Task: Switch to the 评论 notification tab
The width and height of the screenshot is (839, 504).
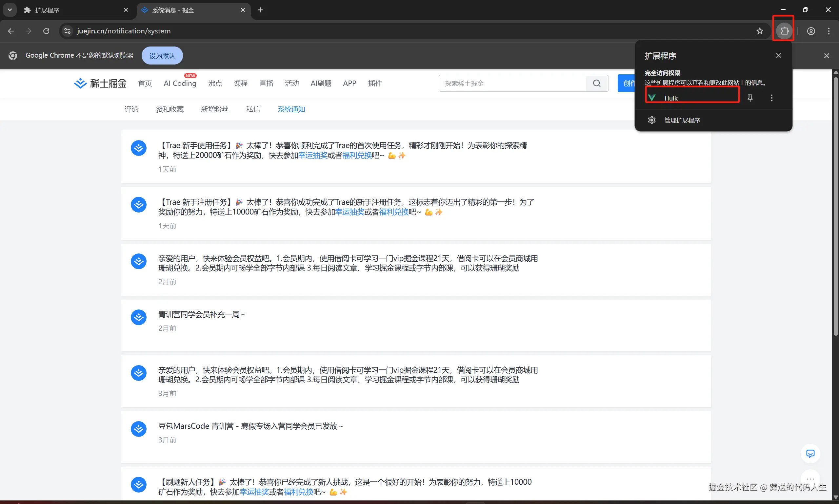Action: [x=131, y=109]
